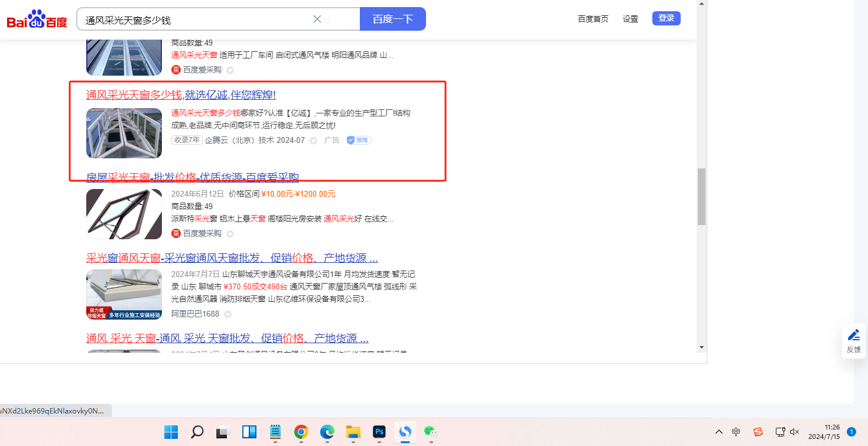868x446 pixels.
Task: Focus the Baidu search input field
Action: point(195,19)
